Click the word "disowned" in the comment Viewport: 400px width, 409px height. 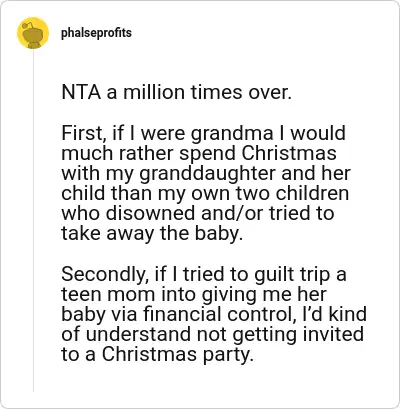point(150,213)
